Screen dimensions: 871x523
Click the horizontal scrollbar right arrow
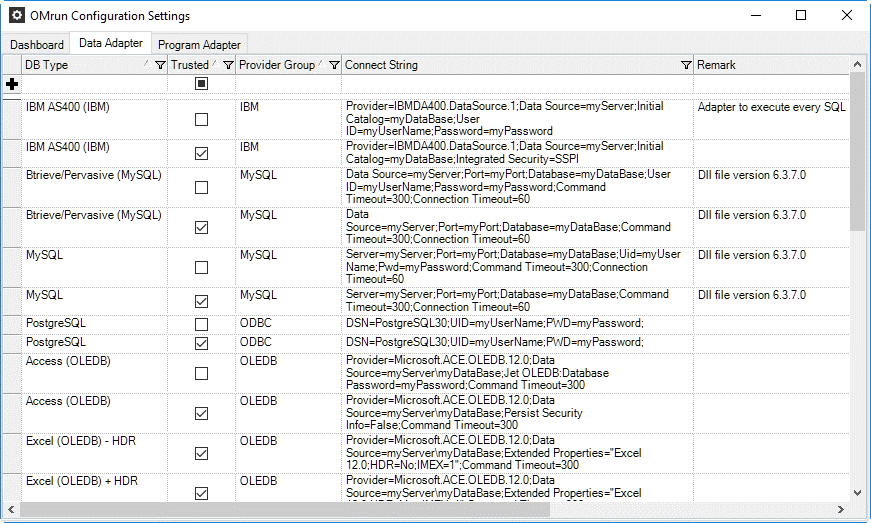pos(840,509)
